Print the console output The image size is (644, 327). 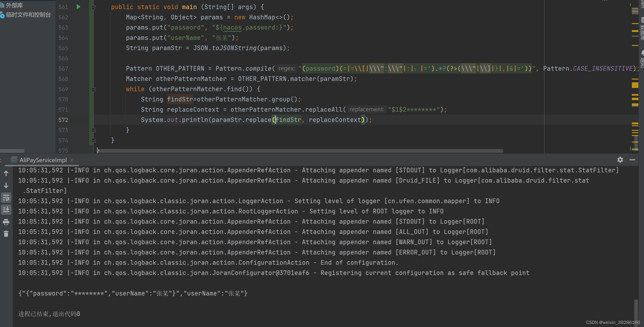click(6, 222)
